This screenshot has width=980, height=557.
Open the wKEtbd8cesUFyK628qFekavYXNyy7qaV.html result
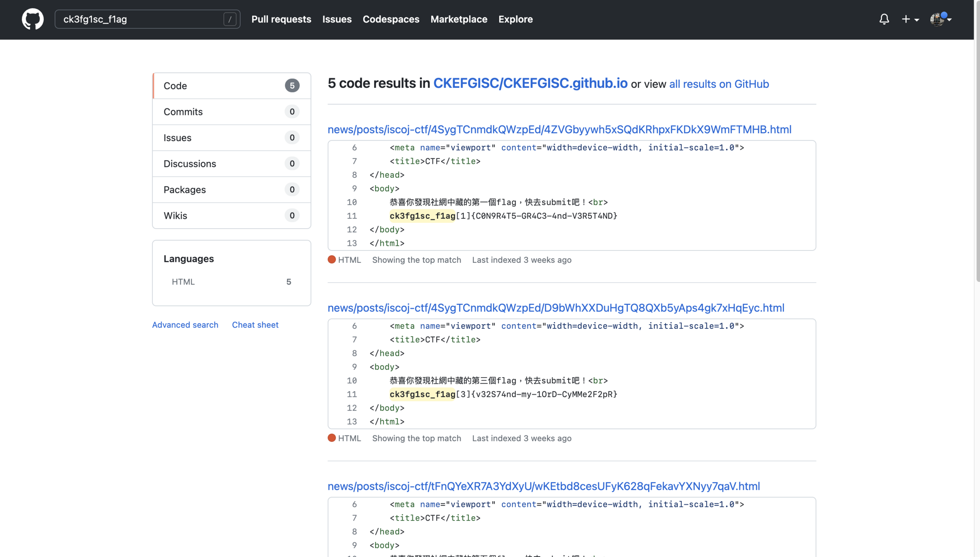click(x=543, y=486)
